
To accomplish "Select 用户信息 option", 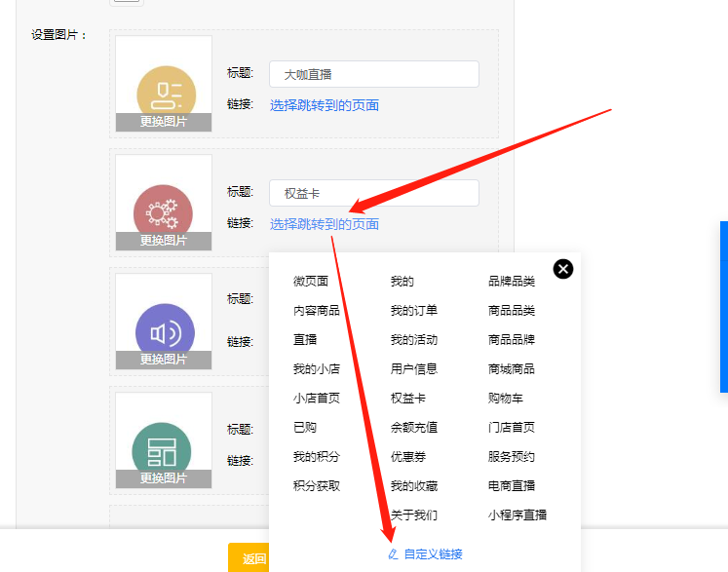I will (414, 369).
